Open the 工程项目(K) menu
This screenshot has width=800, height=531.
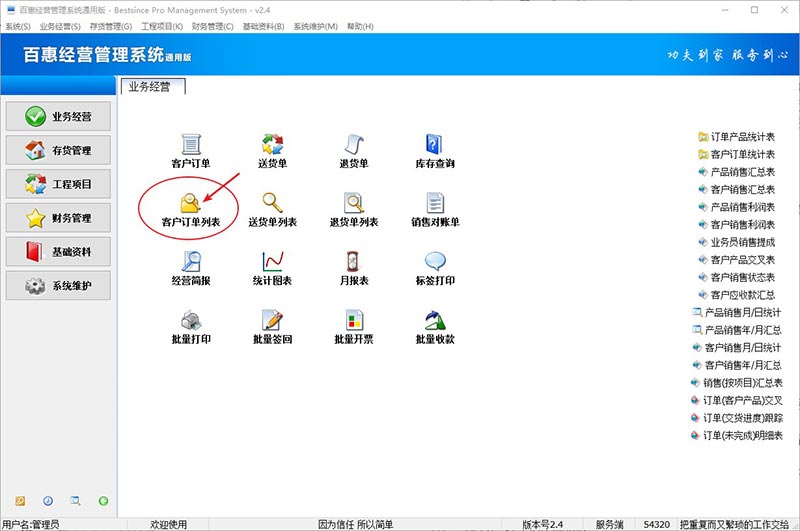pos(162,26)
